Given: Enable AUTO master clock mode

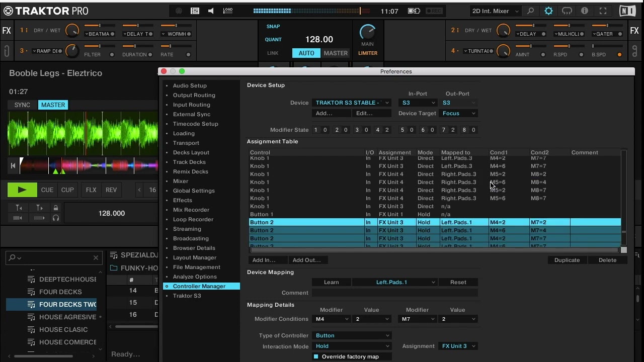Looking at the screenshot, I should 306,53.
